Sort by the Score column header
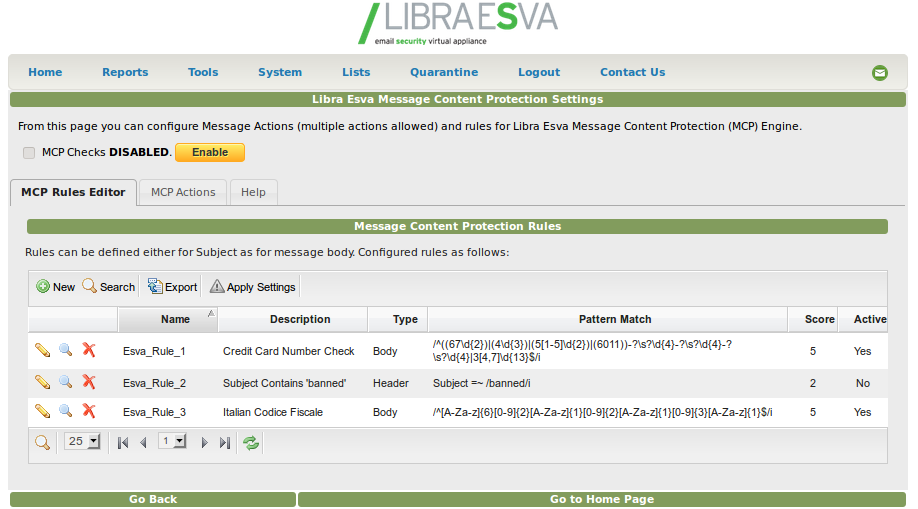 813,319
